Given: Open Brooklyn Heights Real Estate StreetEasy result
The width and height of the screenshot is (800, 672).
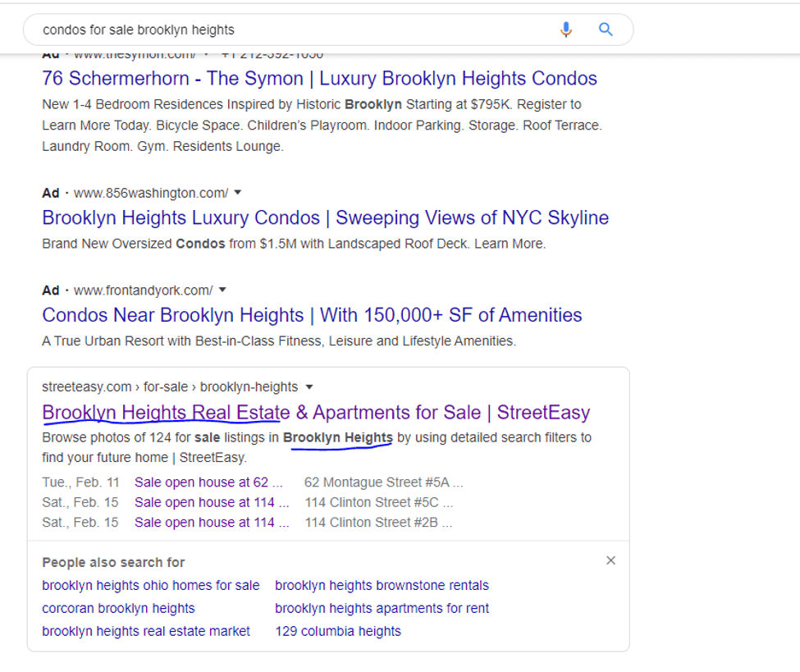Looking at the screenshot, I should click(316, 412).
